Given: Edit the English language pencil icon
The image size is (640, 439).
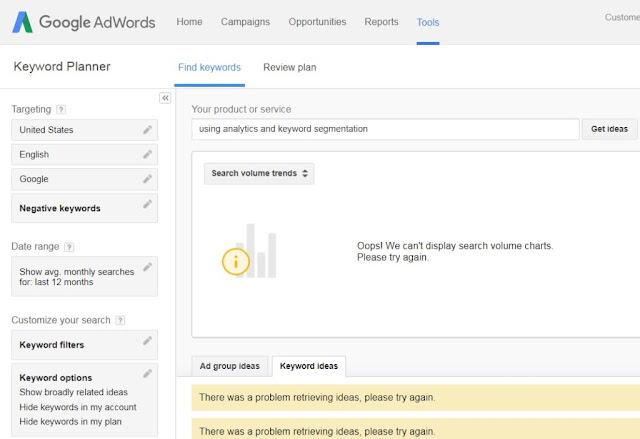Looking at the screenshot, I should click(x=147, y=154).
